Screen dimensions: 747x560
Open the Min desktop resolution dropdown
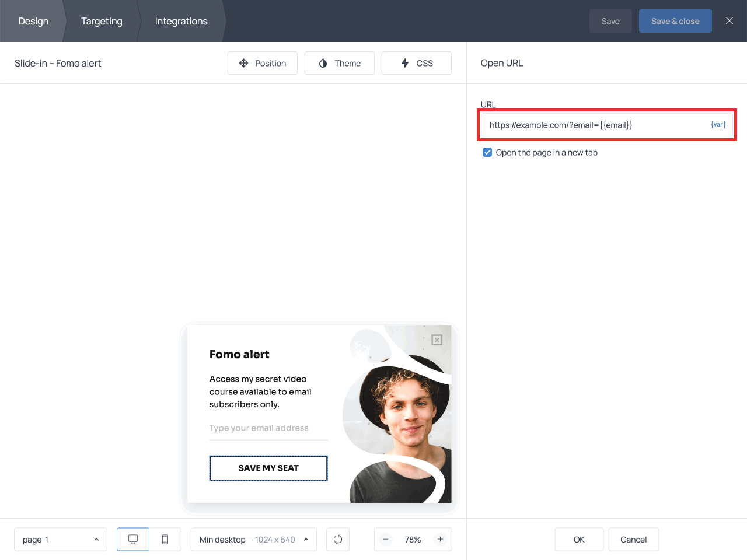coord(254,540)
